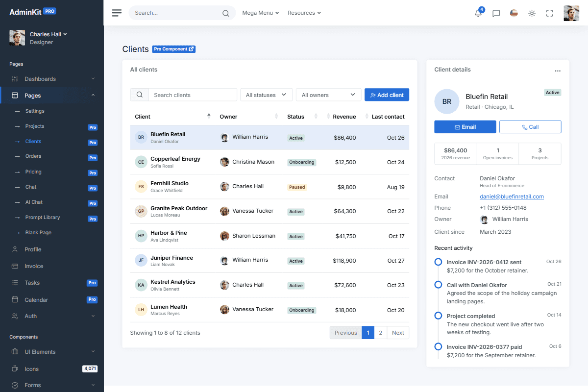Viewport: 588px width, 392px height.
Task: Click the Dashboards sliders icon in sidebar
Action: 15,79
